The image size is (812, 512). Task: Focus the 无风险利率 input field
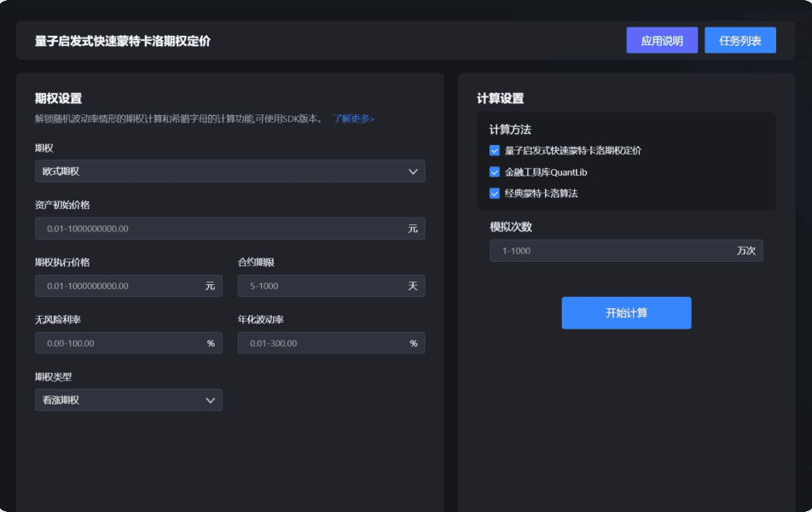coord(129,343)
